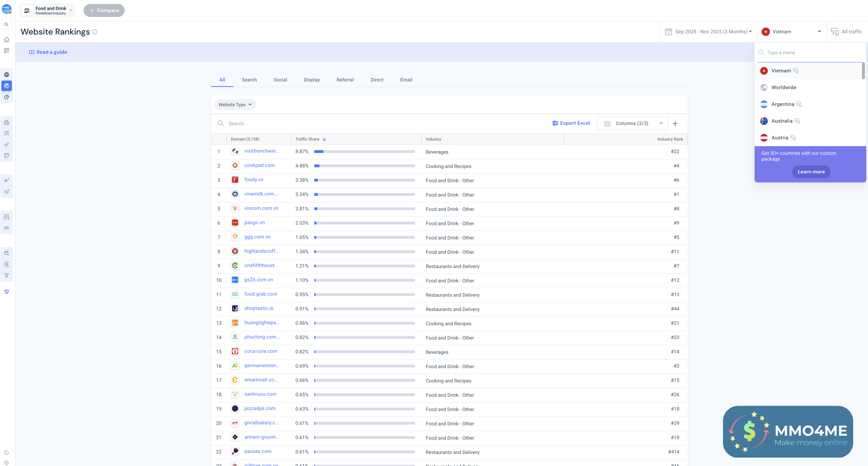Click the Type a name country field
868x466 pixels.
pyautogui.click(x=812, y=52)
